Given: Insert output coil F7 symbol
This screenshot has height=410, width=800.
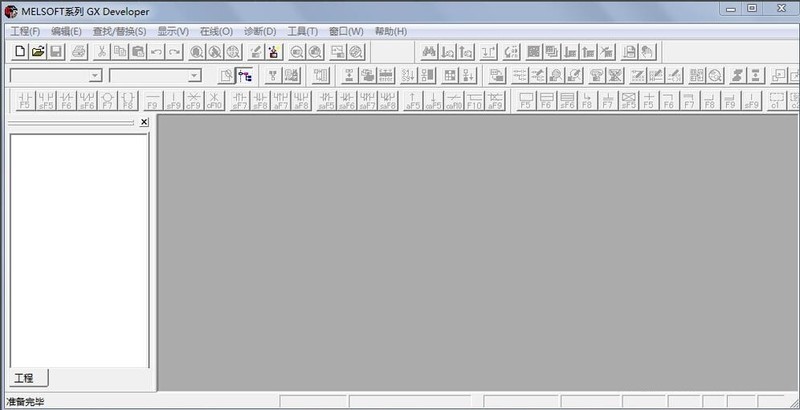Looking at the screenshot, I should coord(107,100).
